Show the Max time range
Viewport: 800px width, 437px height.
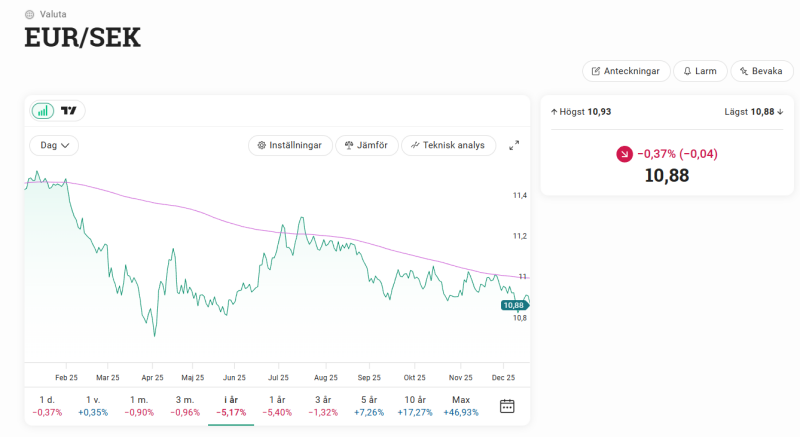(x=461, y=406)
